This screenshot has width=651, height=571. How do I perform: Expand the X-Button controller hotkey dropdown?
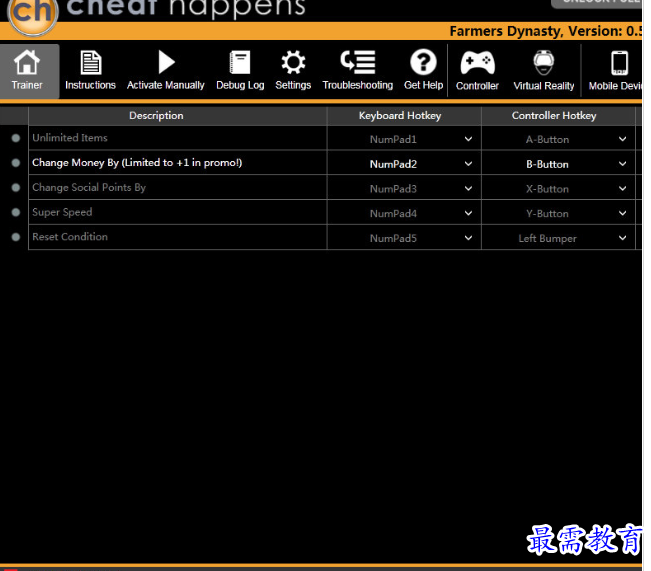[623, 189]
